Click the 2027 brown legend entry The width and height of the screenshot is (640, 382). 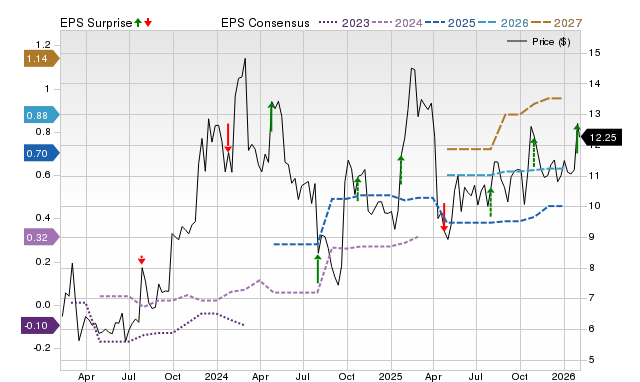[x=556, y=23]
